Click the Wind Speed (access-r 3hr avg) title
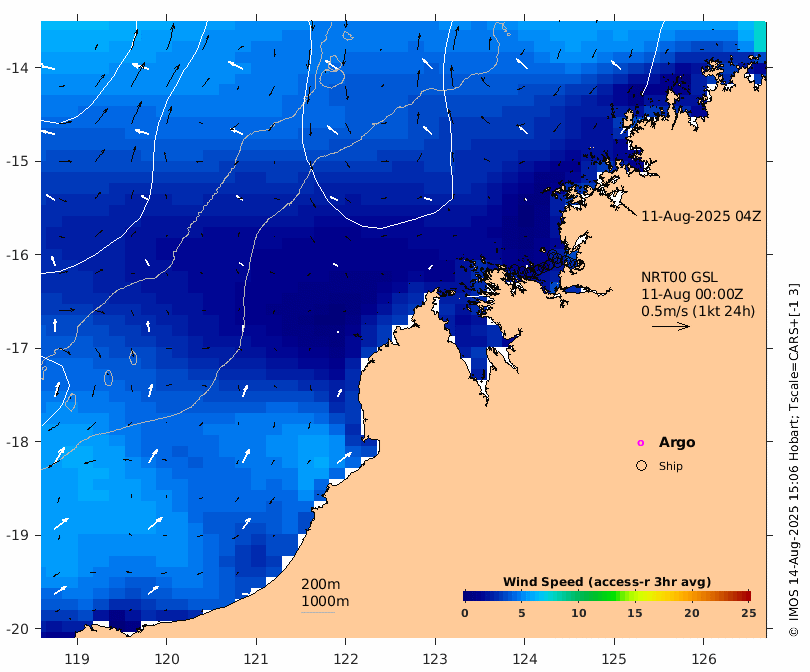 [x=607, y=582]
